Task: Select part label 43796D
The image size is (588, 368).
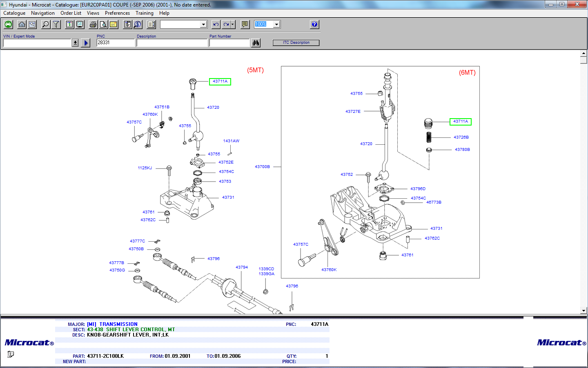Action: click(x=418, y=189)
